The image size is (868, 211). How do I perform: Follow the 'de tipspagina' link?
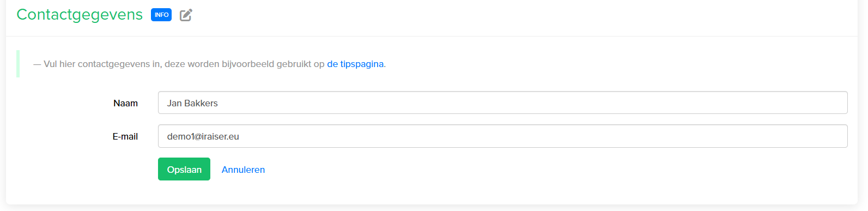[x=355, y=64]
